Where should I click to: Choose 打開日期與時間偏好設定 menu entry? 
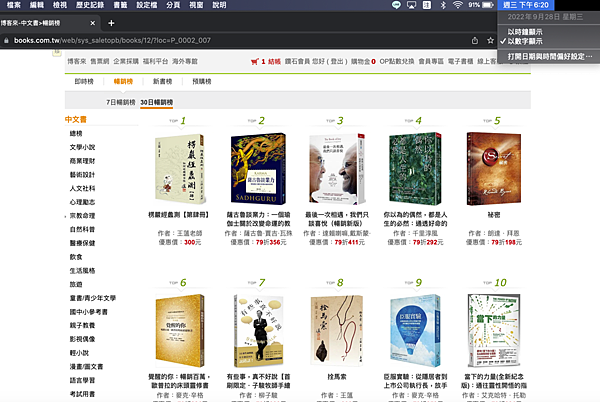click(x=549, y=56)
